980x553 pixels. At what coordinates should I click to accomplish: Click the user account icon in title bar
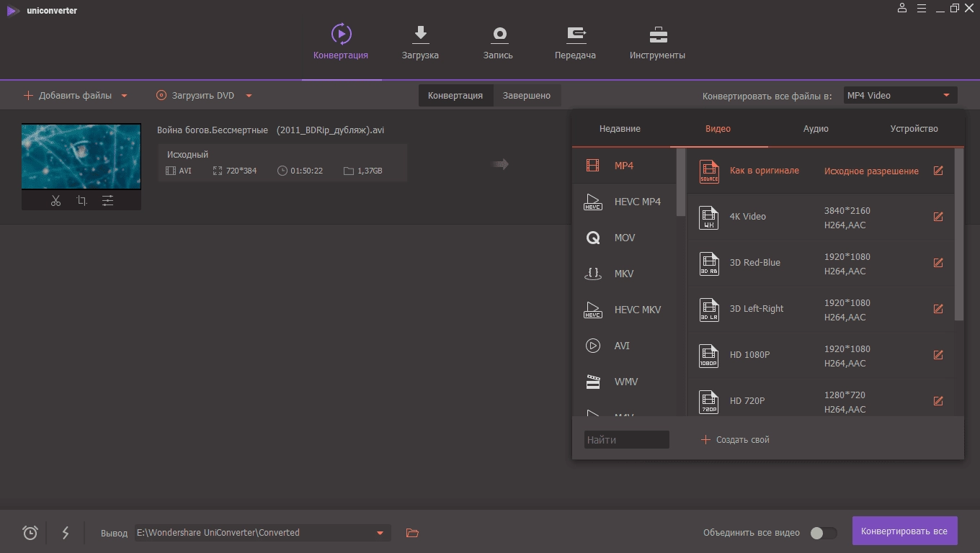click(902, 8)
